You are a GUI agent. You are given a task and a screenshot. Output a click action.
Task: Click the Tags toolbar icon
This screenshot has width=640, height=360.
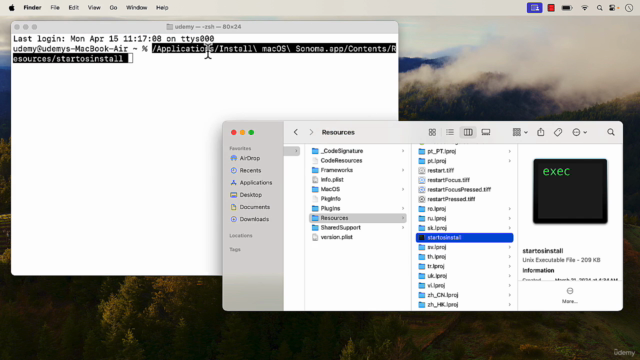pos(558,132)
